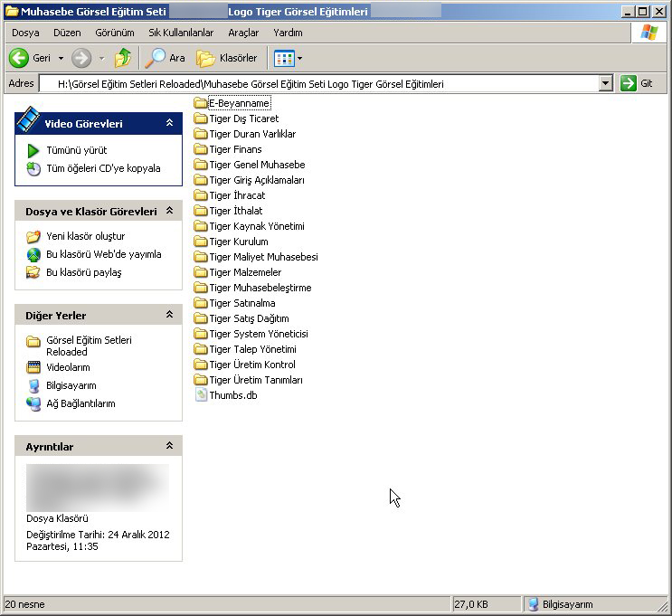Open the Ara search tool

click(x=165, y=58)
